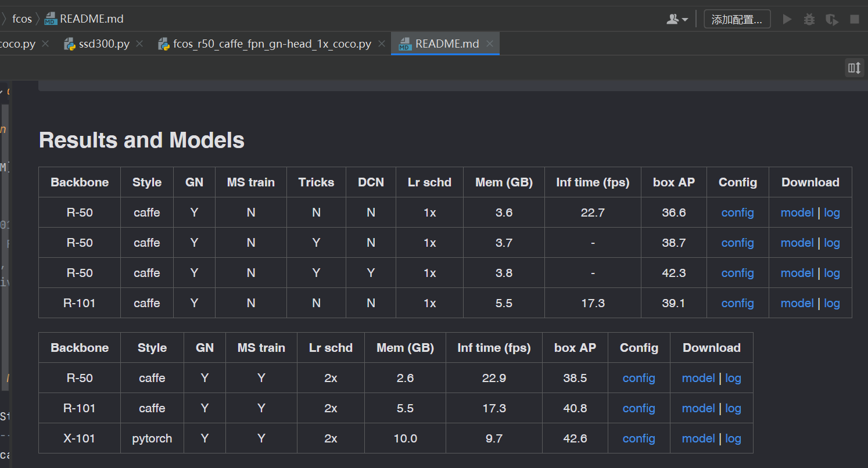
Task: Open log link for box AP 39.1 row
Action: pyautogui.click(x=832, y=303)
